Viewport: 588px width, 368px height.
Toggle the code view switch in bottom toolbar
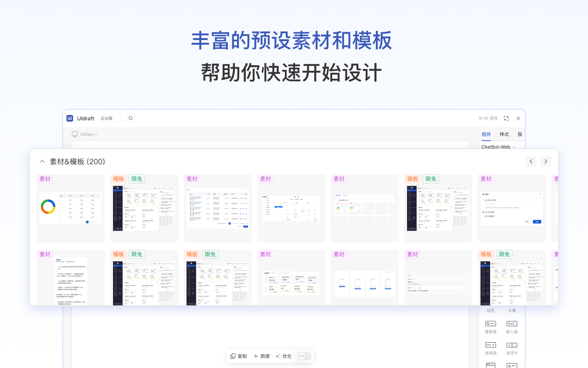click(304, 356)
